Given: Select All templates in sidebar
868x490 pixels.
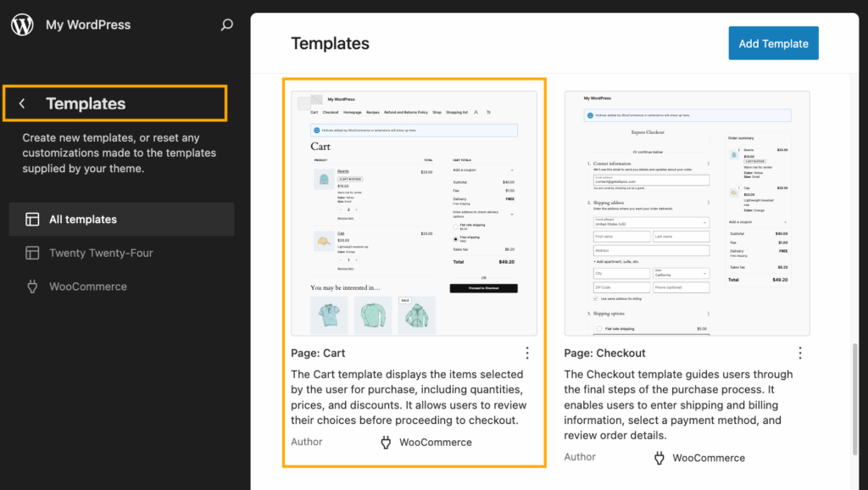Looking at the screenshot, I should pyautogui.click(x=121, y=220).
